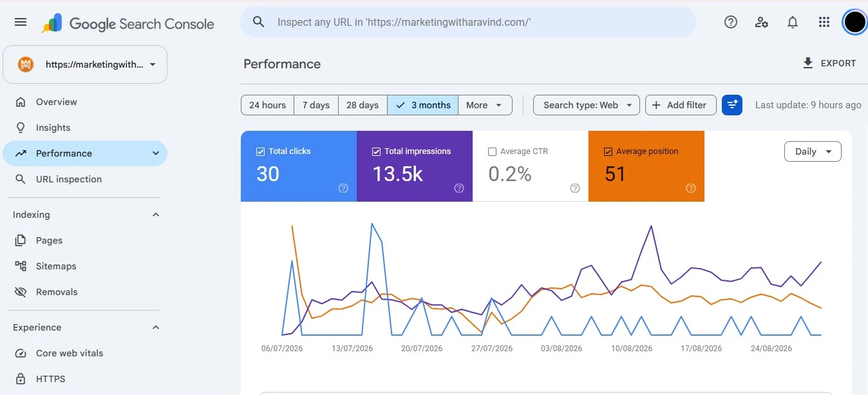Select the 28 days range

coord(363,105)
